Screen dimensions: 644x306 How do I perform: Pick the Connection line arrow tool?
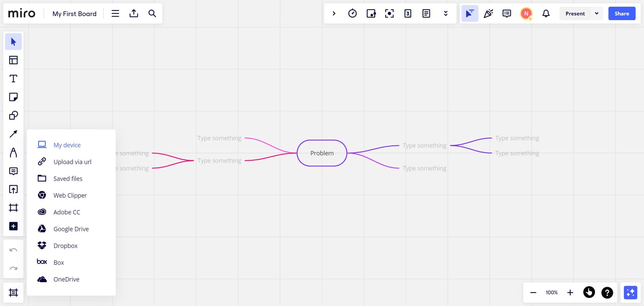(13, 134)
